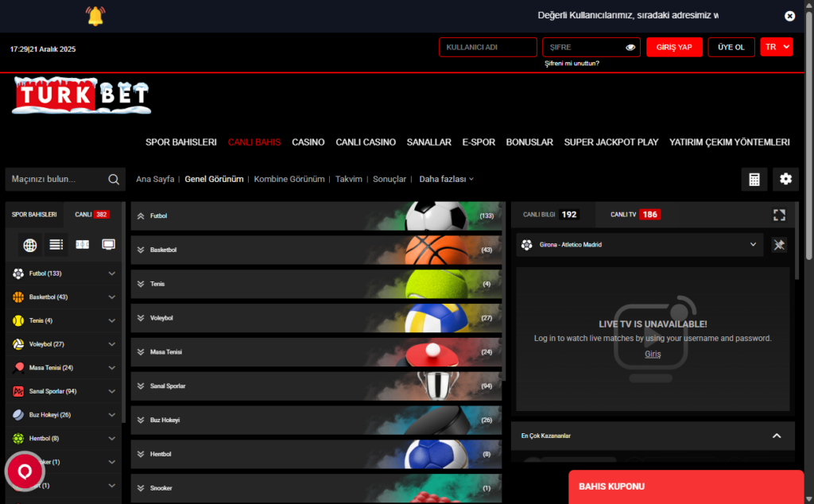Expand the Daha fazlası menu
The height and width of the screenshot is (504, 814).
(x=446, y=179)
